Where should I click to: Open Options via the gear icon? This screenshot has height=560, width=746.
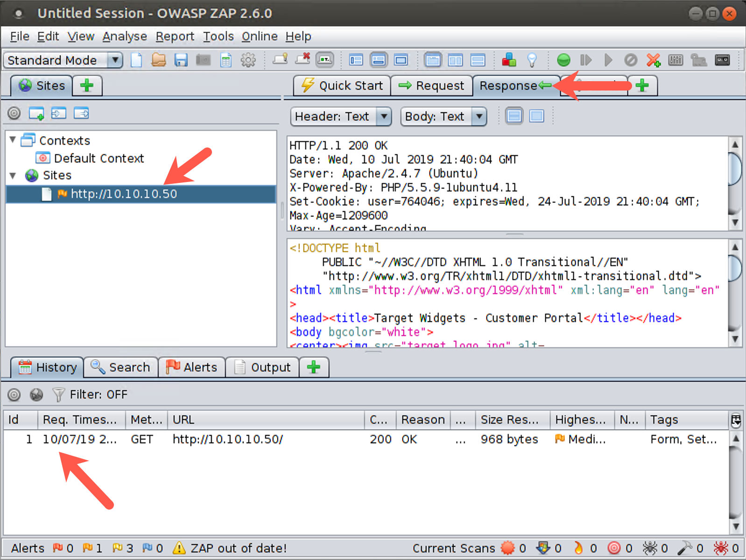click(248, 60)
